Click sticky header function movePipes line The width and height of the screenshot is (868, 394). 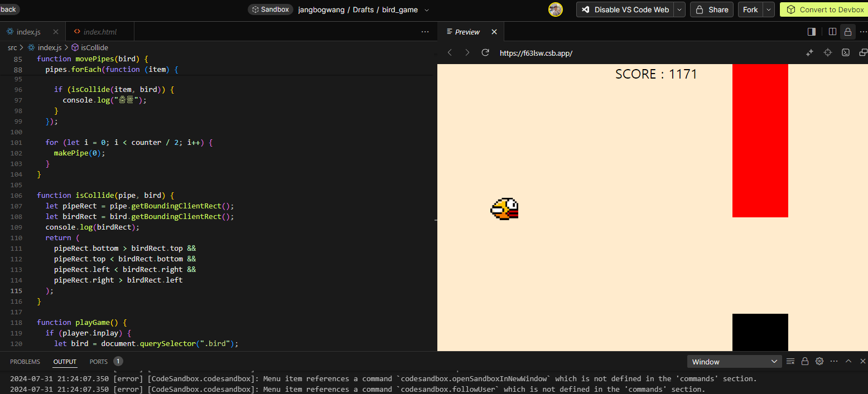[x=92, y=59]
